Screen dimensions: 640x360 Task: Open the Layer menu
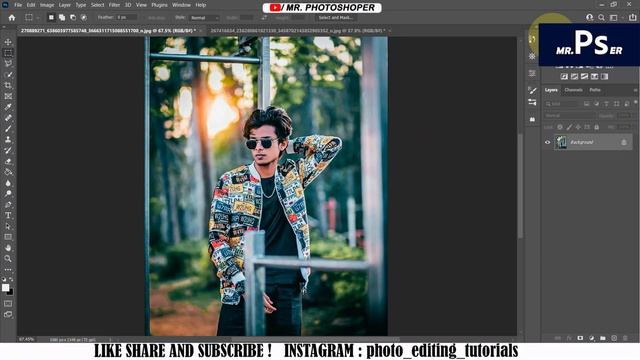point(64,5)
